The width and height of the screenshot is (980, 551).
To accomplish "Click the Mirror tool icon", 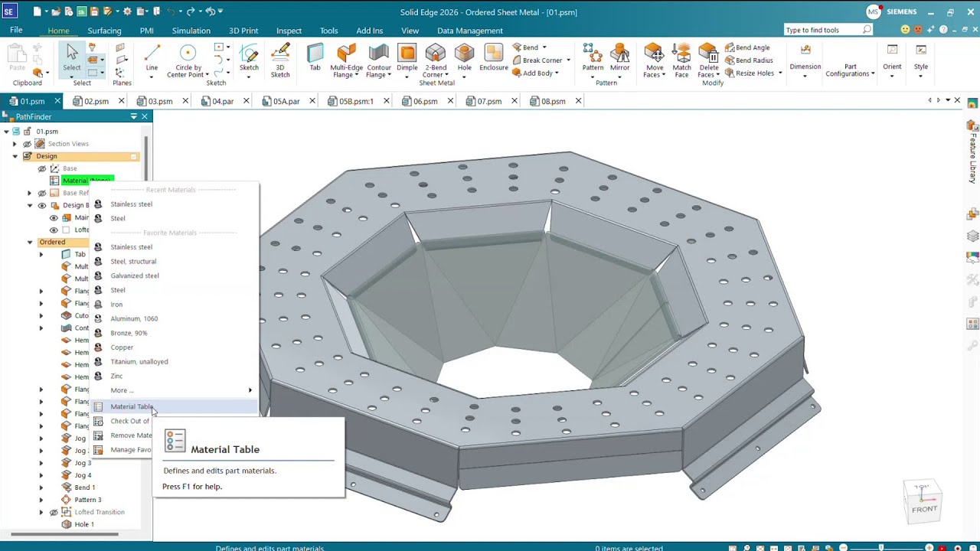I will [x=619, y=53].
